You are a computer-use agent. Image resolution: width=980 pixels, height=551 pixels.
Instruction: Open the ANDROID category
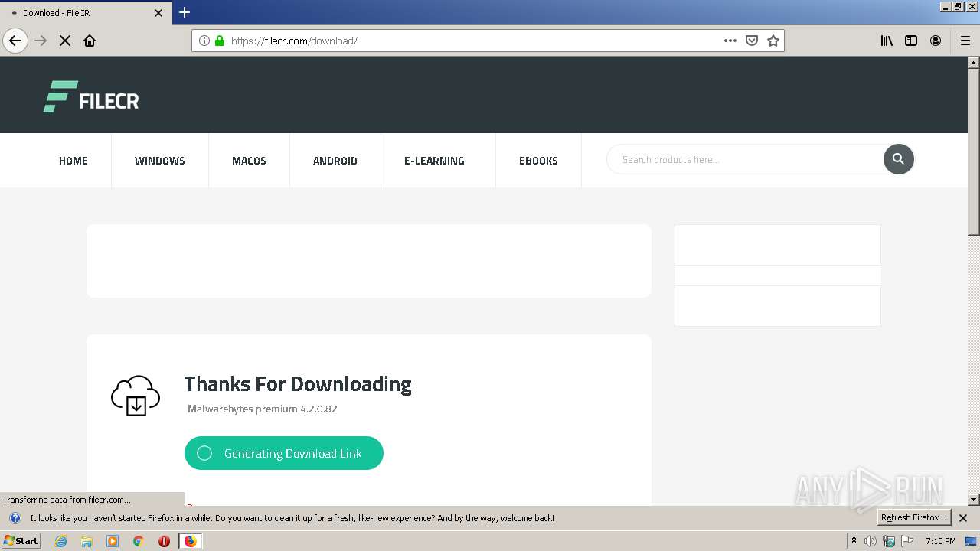point(335,161)
